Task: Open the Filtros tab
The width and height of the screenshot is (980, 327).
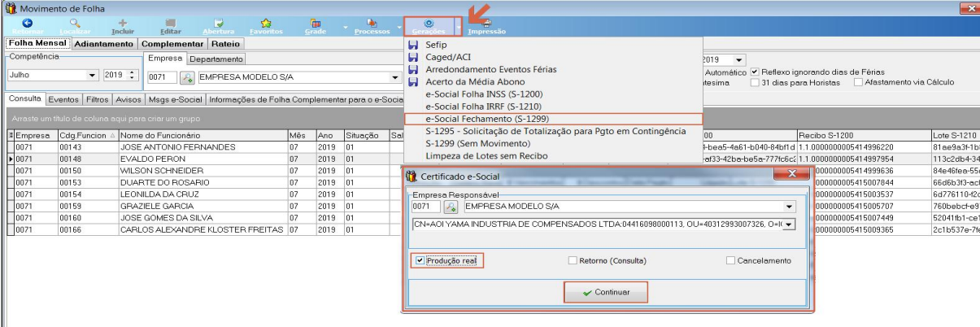Action: coord(97,100)
